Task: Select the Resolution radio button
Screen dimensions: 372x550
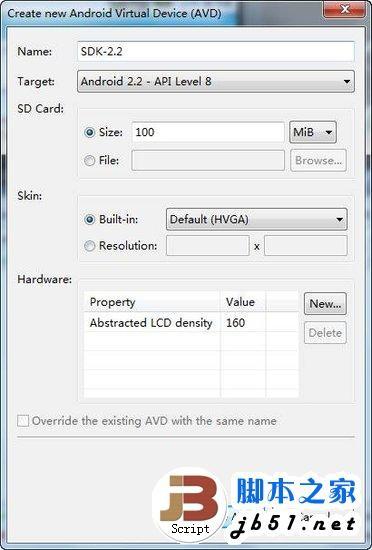Action: click(89, 246)
